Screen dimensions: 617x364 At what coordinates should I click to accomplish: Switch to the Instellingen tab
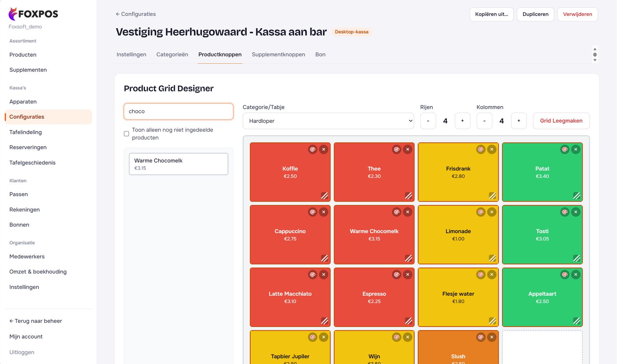click(x=131, y=54)
